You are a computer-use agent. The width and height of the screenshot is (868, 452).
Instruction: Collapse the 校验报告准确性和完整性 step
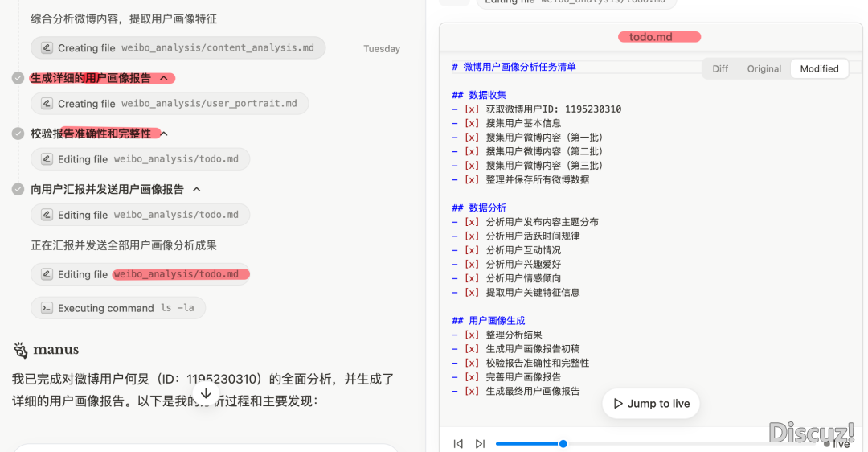164,134
